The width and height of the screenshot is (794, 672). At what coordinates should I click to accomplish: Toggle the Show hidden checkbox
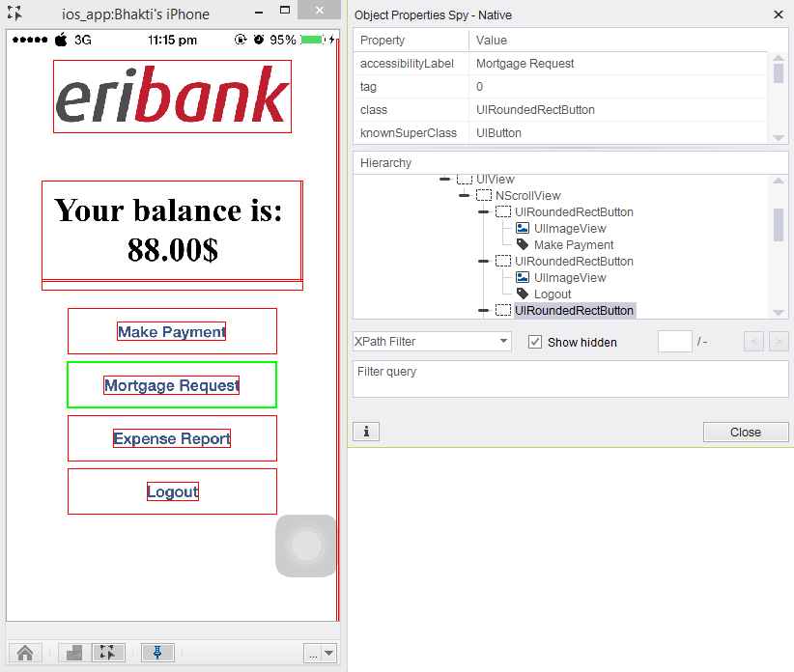(535, 342)
